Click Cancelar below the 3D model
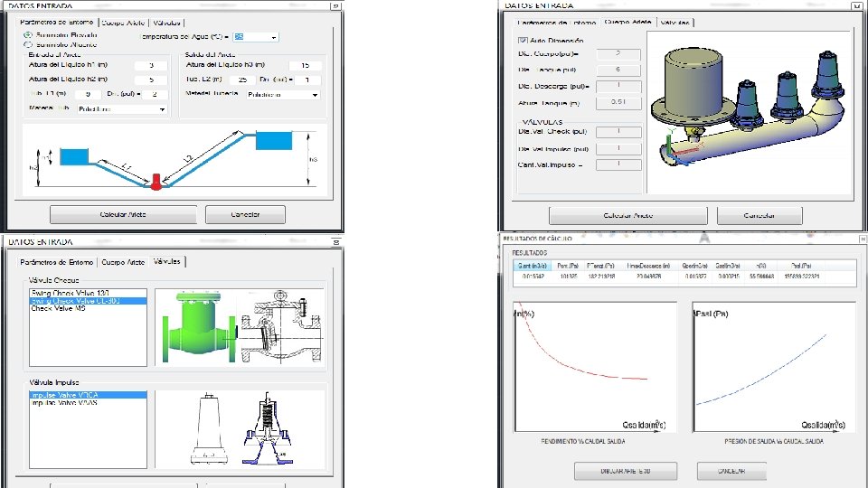868x488 pixels. tap(759, 216)
